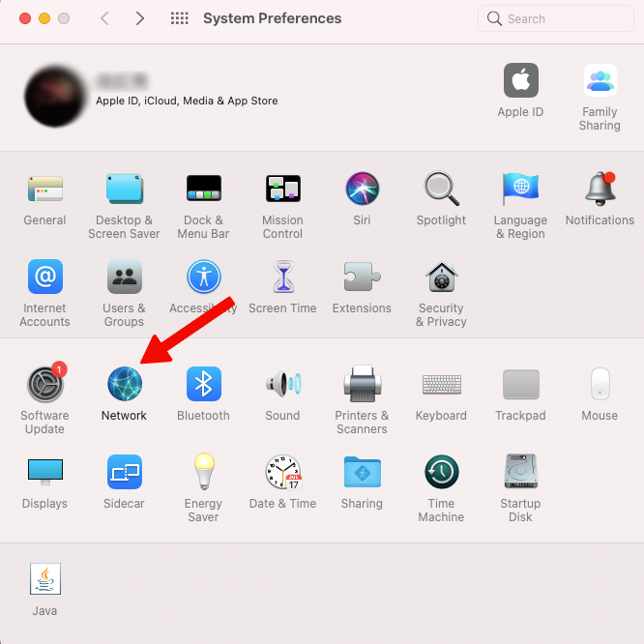Close the System Preferences window
Image resolution: width=644 pixels, height=644 pixels.
click(x=25, y=18)
